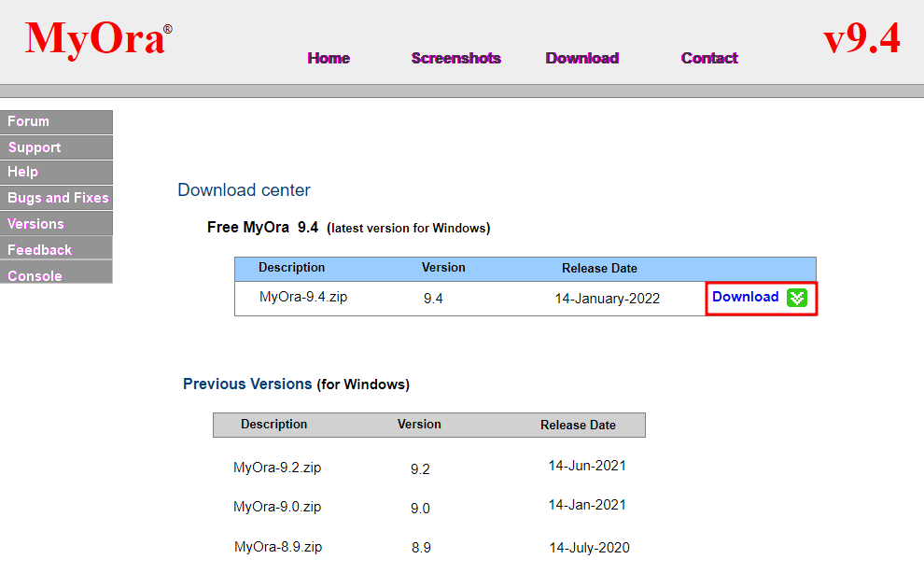
Task: Click the MyOra-9.4.zip file name
Action: (303, 297)
